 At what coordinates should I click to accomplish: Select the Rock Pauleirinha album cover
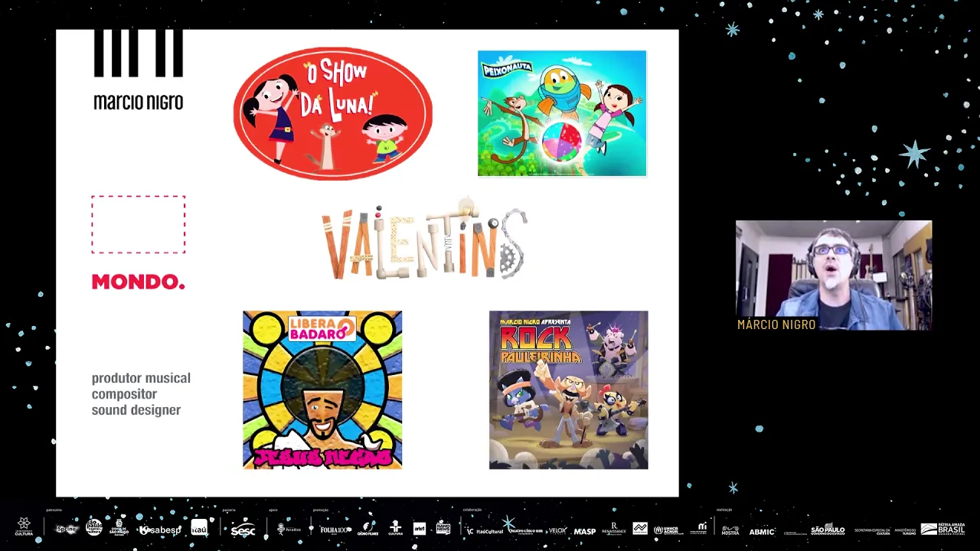pyautogui.click(x=568, y=390)
